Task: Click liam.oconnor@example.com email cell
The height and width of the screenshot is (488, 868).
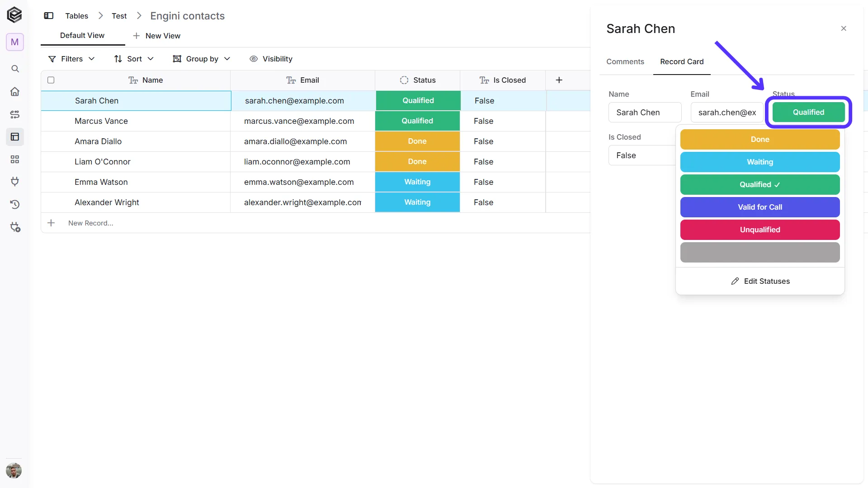Action: pyautogui.click(x=302, y=162)
